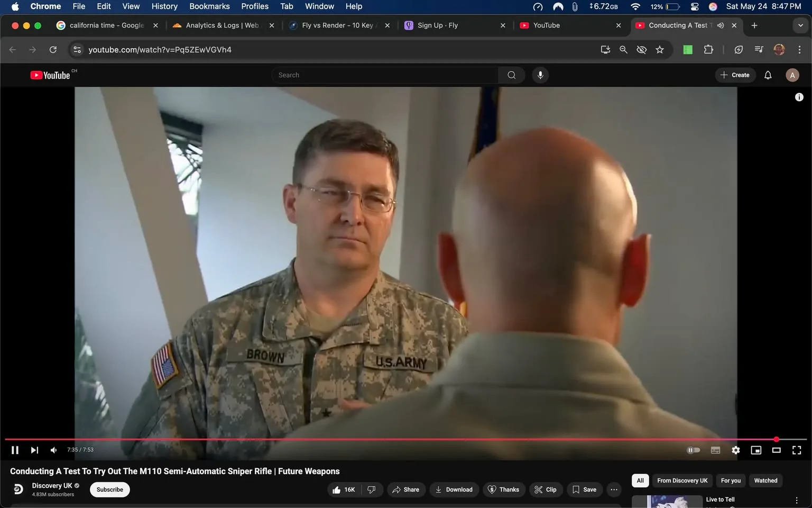Open YouTube player settings gear
The height and width of the screenshot is (508, 812).
click(735, 450)
